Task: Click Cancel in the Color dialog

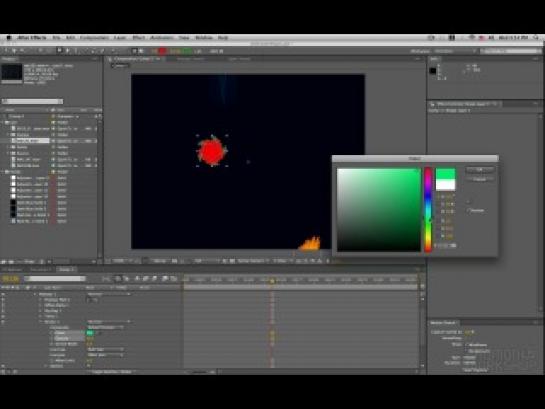Action: (480, 179)
